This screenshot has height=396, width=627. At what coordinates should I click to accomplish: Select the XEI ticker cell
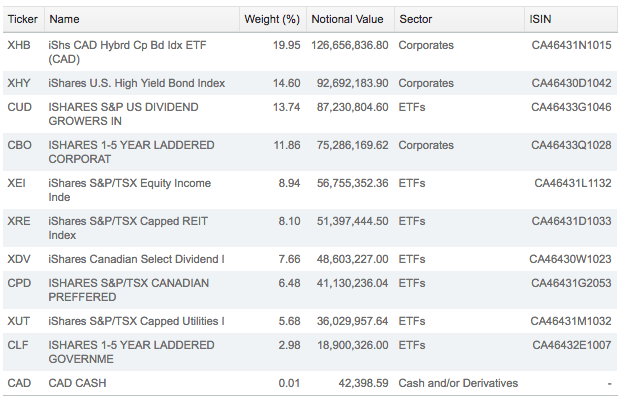[x=16, y=183]
